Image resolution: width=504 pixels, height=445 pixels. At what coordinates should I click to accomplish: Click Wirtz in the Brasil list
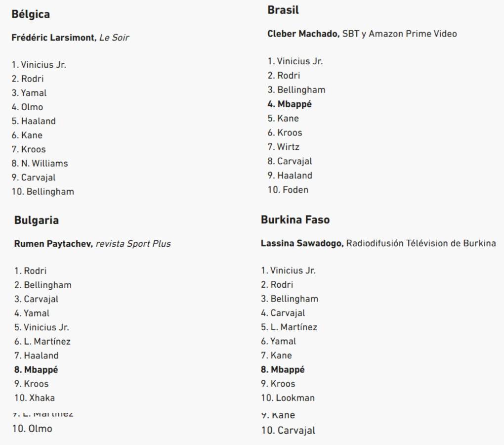288,147
